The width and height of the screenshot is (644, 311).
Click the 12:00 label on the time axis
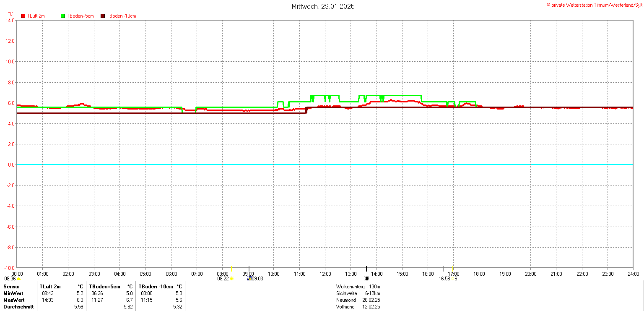[x=325, y=274]
